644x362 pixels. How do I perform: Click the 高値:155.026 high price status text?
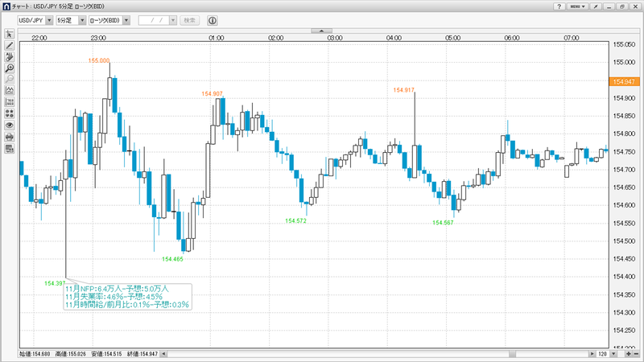[x=71, y=354]
